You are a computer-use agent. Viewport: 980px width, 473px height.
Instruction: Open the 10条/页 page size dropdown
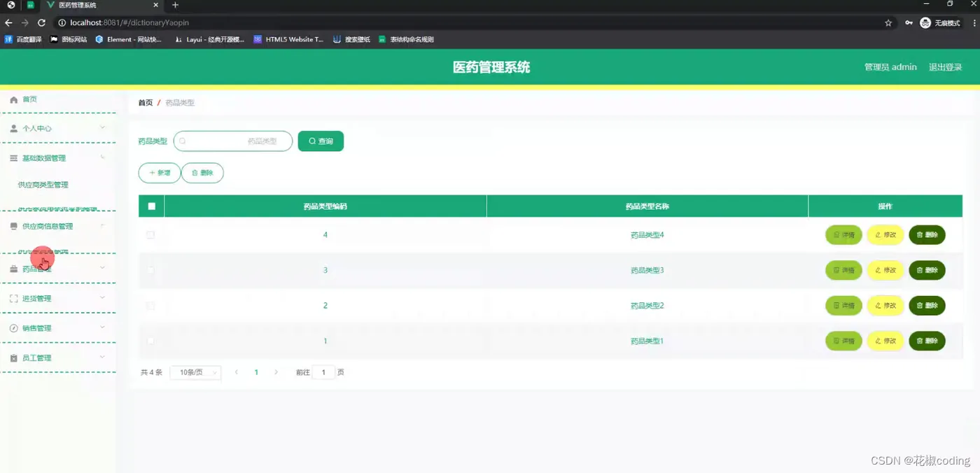[x=196, y=373]
